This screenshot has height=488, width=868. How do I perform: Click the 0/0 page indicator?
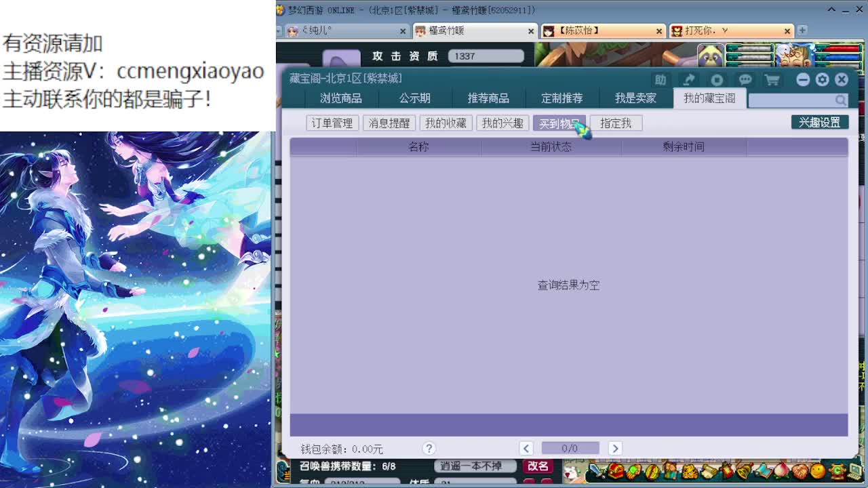click(570, 448)
